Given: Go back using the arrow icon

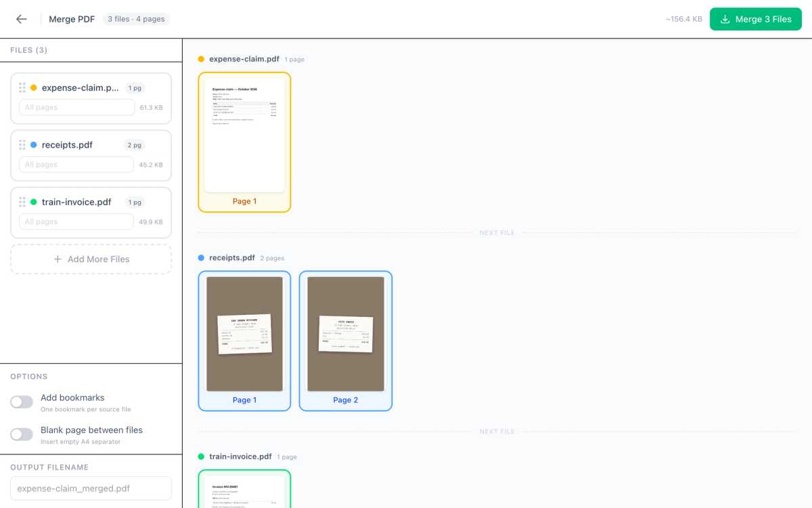Looking at the screenshot, I should [22, 19].
